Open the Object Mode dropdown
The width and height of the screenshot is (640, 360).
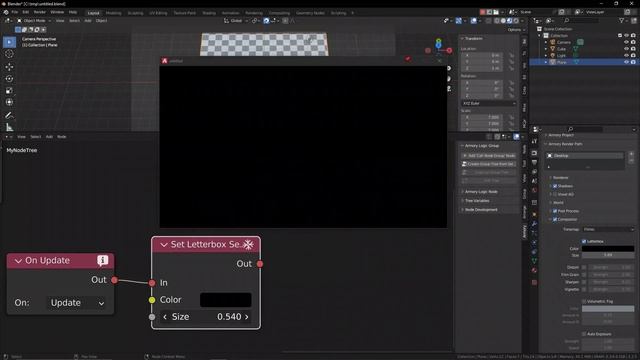coord(34,20)
